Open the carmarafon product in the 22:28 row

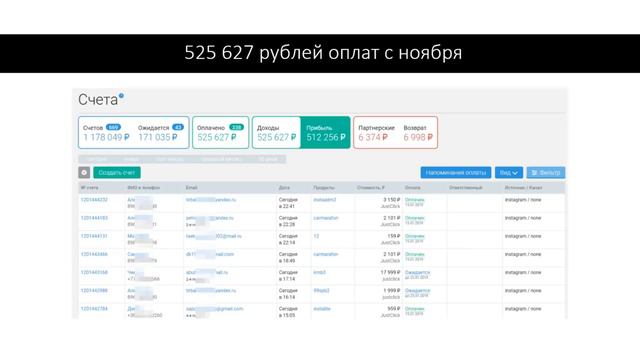(x=326, y=218)
